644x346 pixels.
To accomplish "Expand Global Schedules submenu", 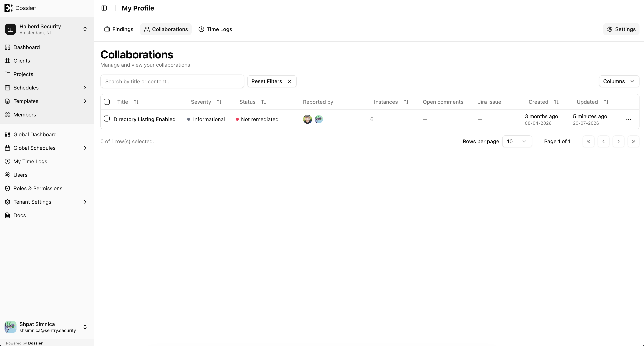I will (x=85, y=148).
